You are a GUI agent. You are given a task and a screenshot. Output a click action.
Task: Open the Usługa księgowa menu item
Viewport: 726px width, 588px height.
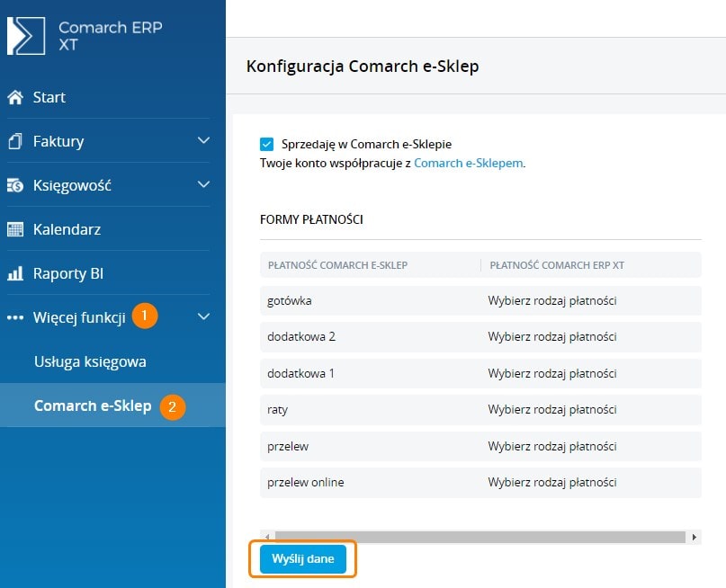[x=90, y=361]
